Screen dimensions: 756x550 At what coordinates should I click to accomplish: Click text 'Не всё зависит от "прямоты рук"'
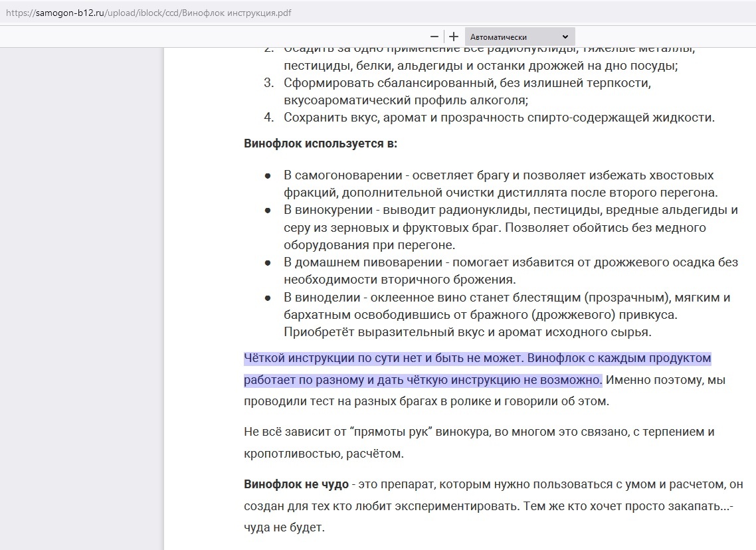click(337, 432)
